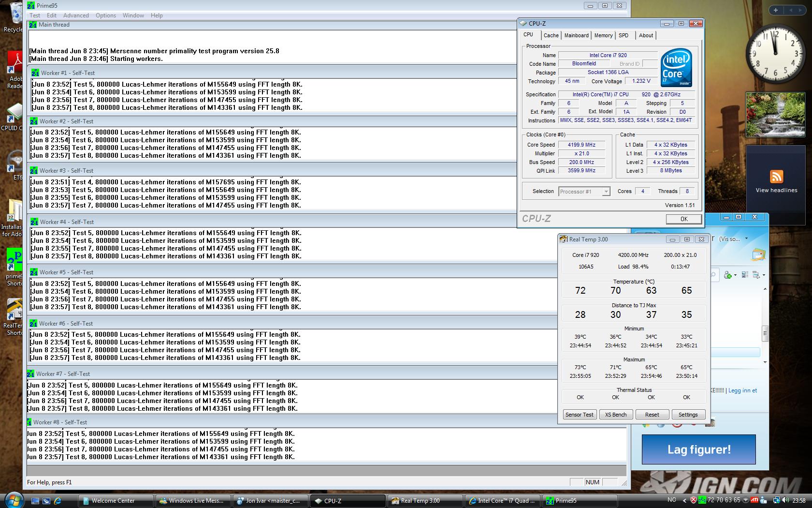The width and height of the screenshot is (812, 508).
Task: Click the RSS feed headlines gadget icon
Action: (776, 176)
